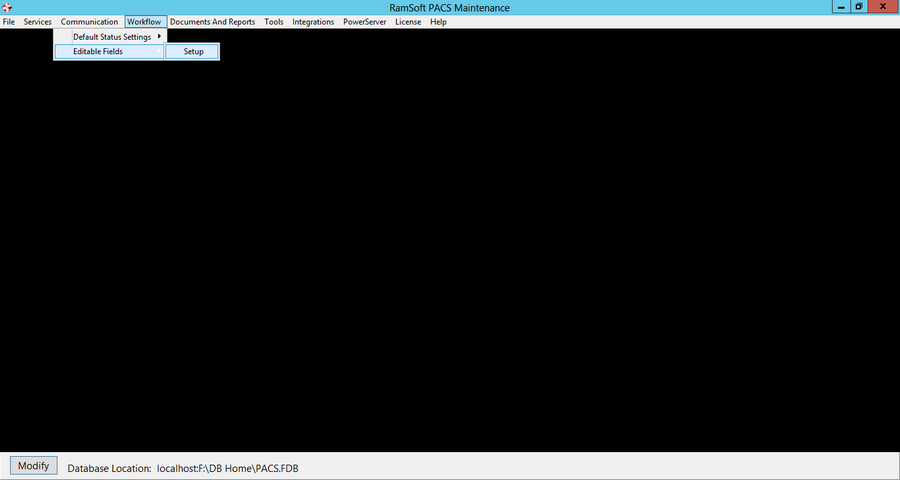900x480 pixels.
Task: Open the Communication menu
Action: click(x=89, y=22)
